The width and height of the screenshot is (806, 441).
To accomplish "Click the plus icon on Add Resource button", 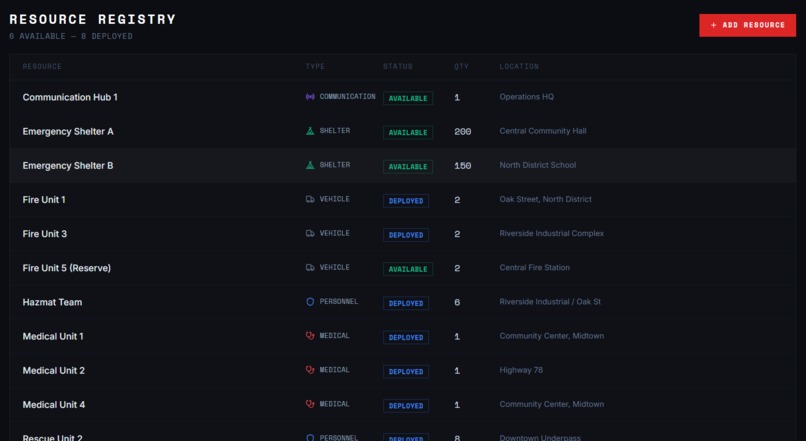I will 713,25.
